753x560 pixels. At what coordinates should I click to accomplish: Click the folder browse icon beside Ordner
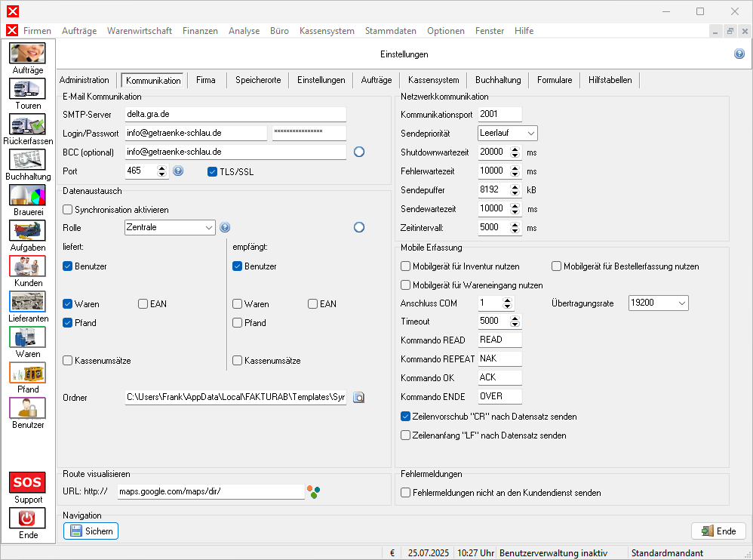pos(359,397)
